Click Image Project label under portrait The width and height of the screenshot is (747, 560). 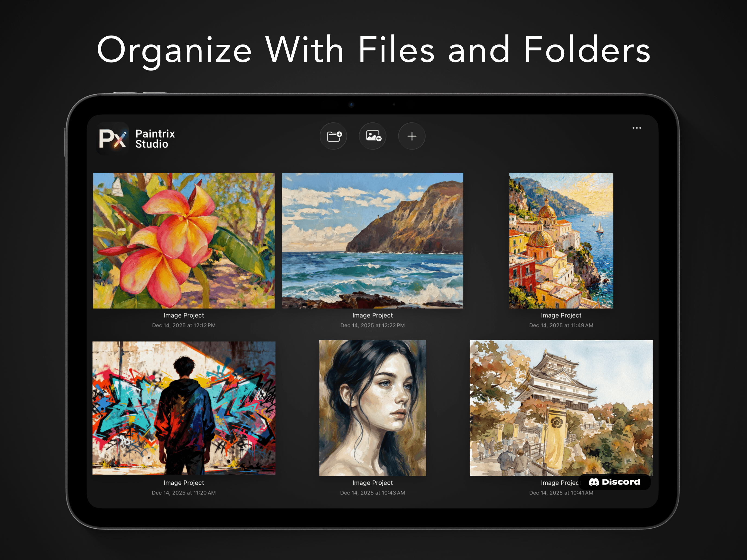click(x=372, y=483)
